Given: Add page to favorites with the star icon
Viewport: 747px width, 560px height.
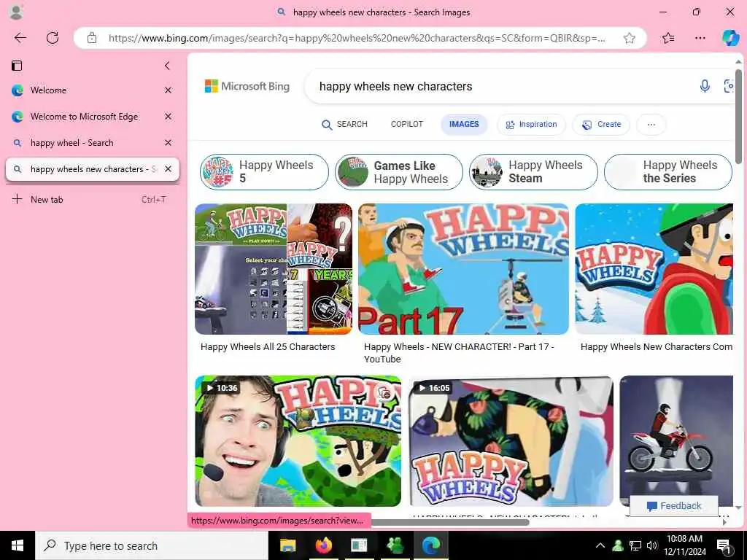Looking at the screenshot, I should coord(630,38).
